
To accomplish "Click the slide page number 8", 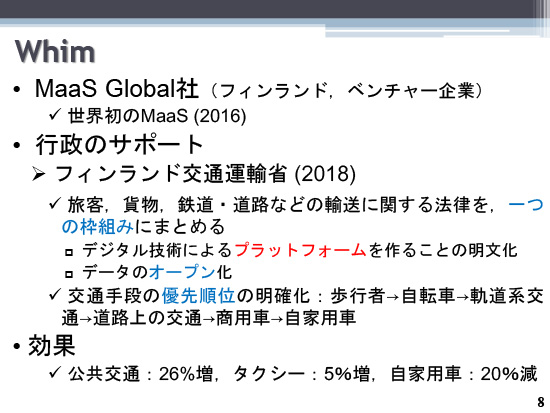I will coord(541,402).
